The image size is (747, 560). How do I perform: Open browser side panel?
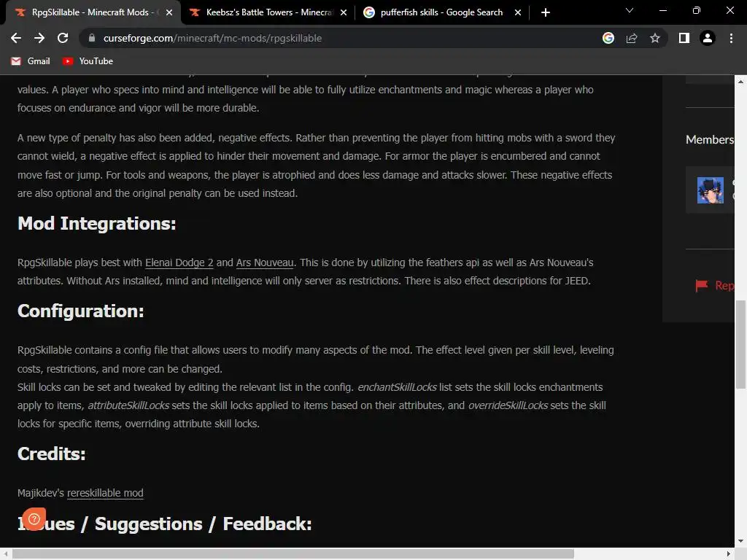684,38
